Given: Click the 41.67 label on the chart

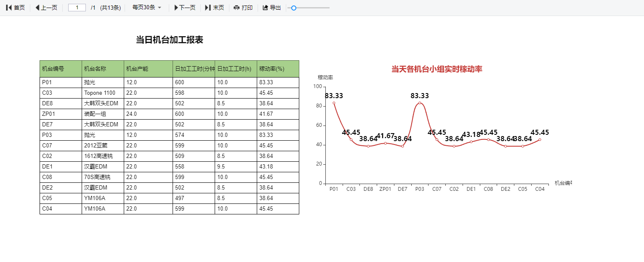Looking at the screenshot, I should tap(386, 136).
